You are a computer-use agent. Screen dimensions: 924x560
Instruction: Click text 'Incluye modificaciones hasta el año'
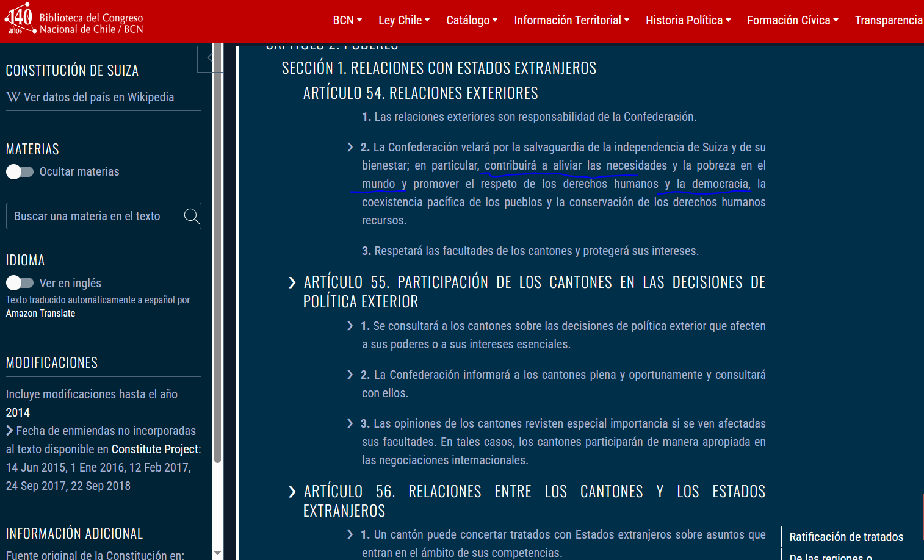pos(92,394)
